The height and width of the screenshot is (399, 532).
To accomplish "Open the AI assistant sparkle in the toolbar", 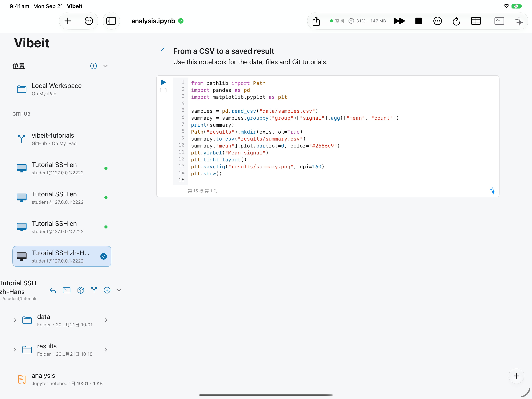I will tap(519, 21).
